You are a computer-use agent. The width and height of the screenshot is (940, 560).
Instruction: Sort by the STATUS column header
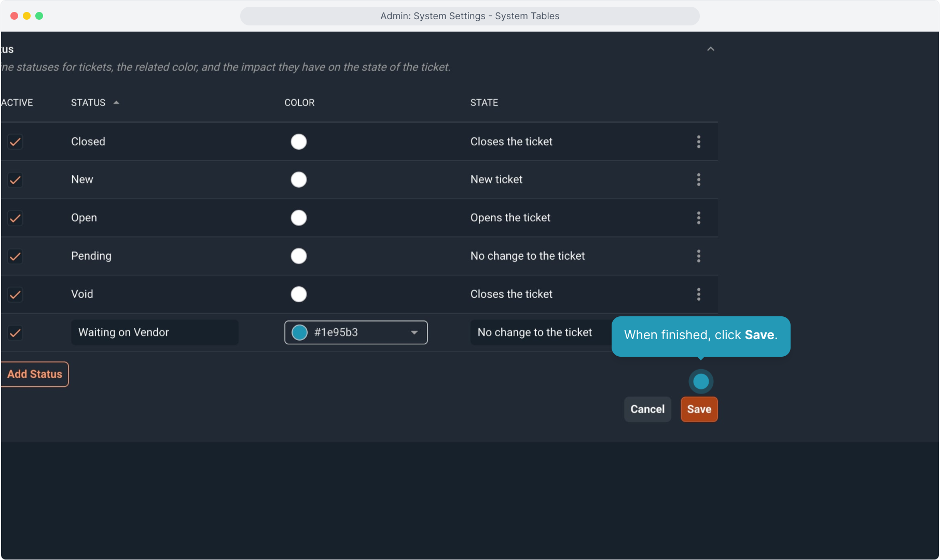88,103
